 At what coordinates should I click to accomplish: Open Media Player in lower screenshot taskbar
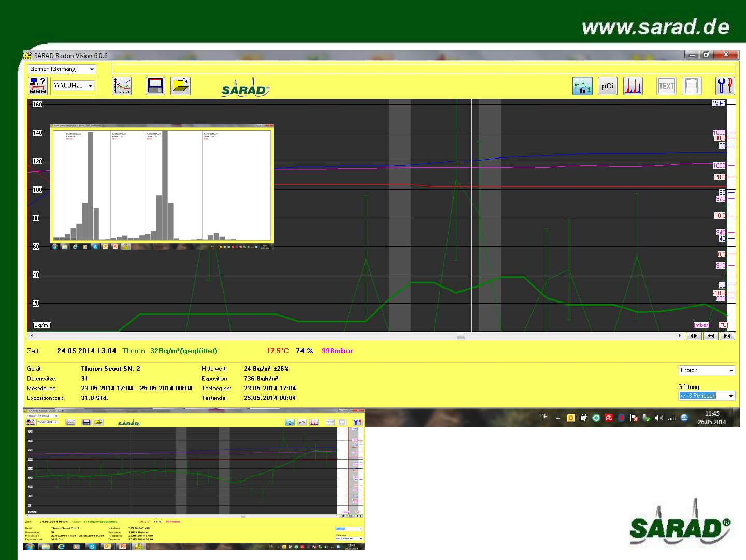pyautogui.click(x=77, y=547)
